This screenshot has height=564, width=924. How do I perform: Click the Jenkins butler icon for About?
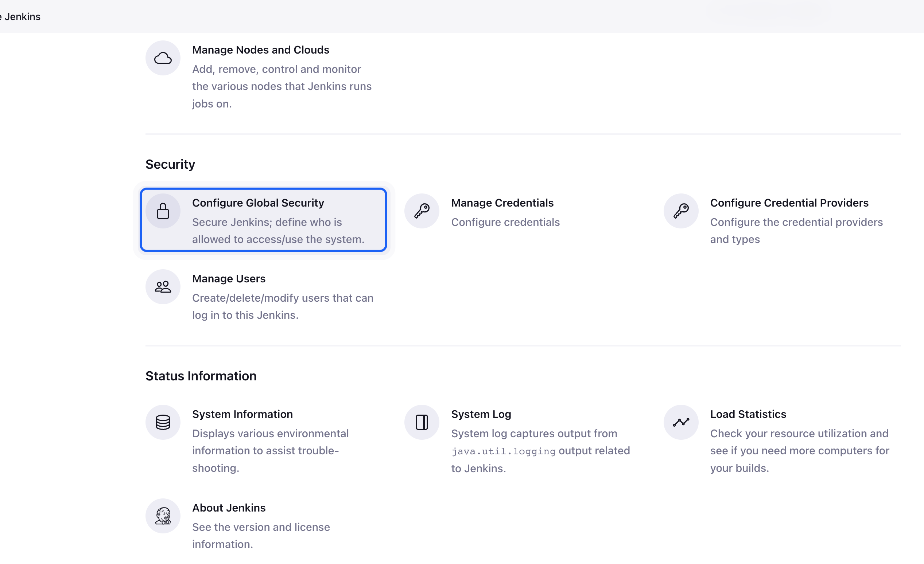coord(163,516)
